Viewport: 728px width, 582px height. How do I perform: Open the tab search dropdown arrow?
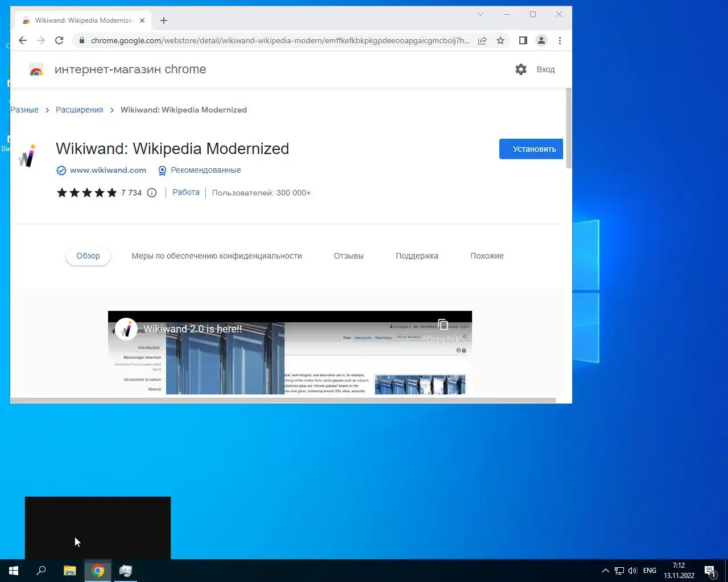click(x=481, y=14)
